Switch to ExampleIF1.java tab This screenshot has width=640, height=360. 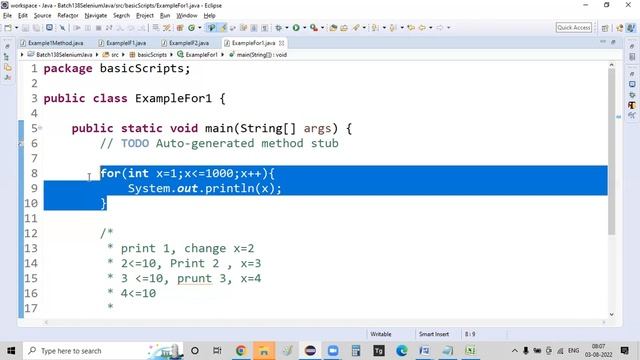pos(122,43)
